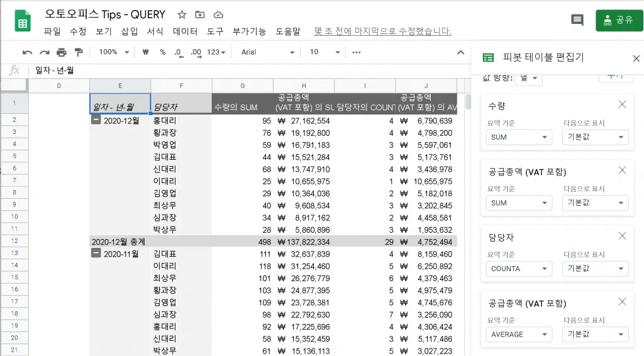Collapse the 2020-11월 group
This screenshot has width=644, height=356.
pyautogui.click(x=96, y=253)
